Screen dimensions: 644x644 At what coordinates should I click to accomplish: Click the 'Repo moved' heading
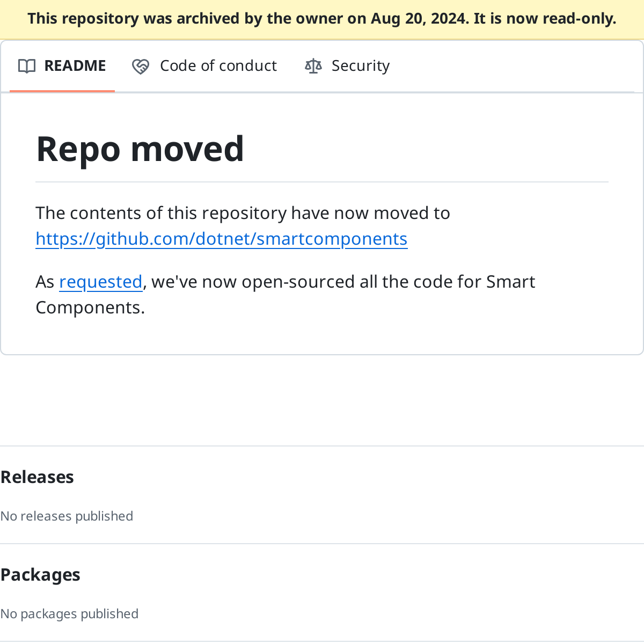click(x=140, y=149)
